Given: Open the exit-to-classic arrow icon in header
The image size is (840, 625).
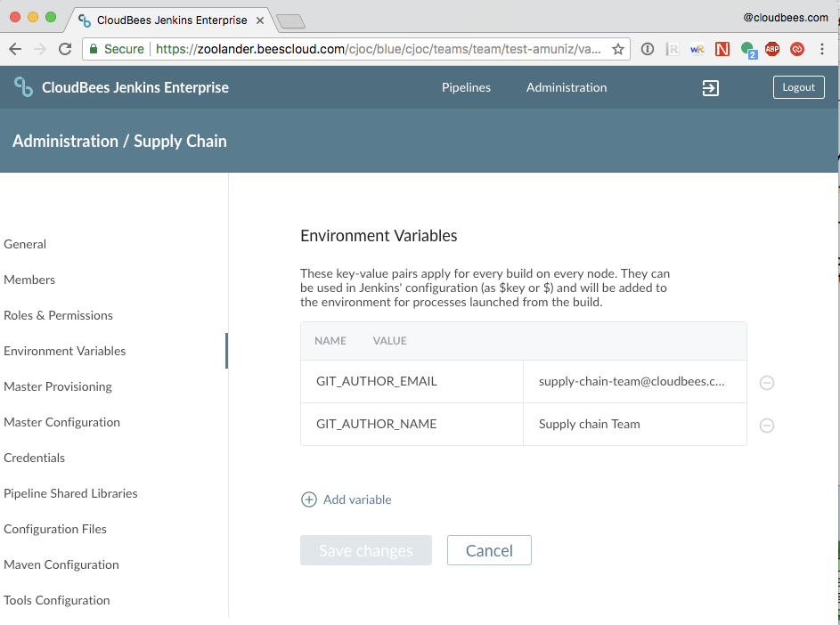Looking at the screenshot, I should coord(710,88).
